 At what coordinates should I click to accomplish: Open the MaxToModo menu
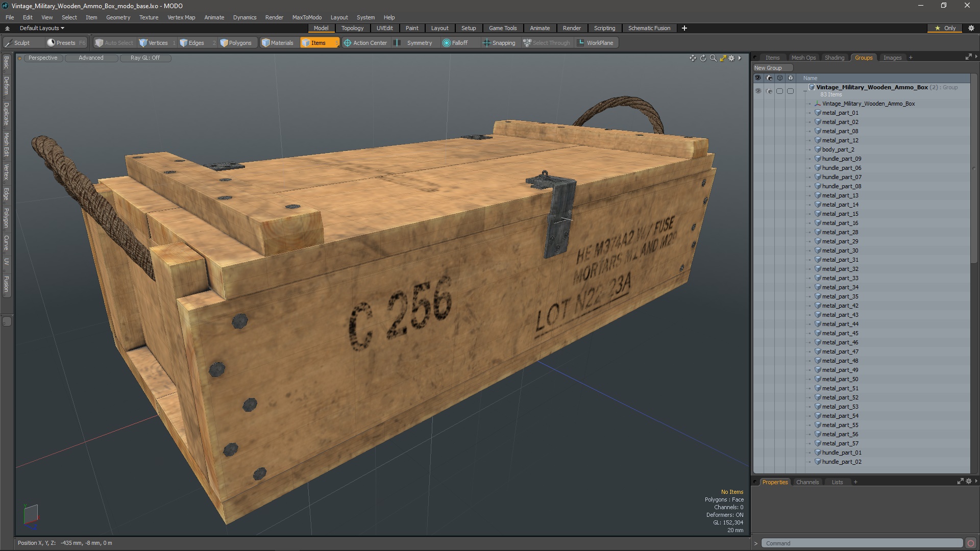coord(307,17)
